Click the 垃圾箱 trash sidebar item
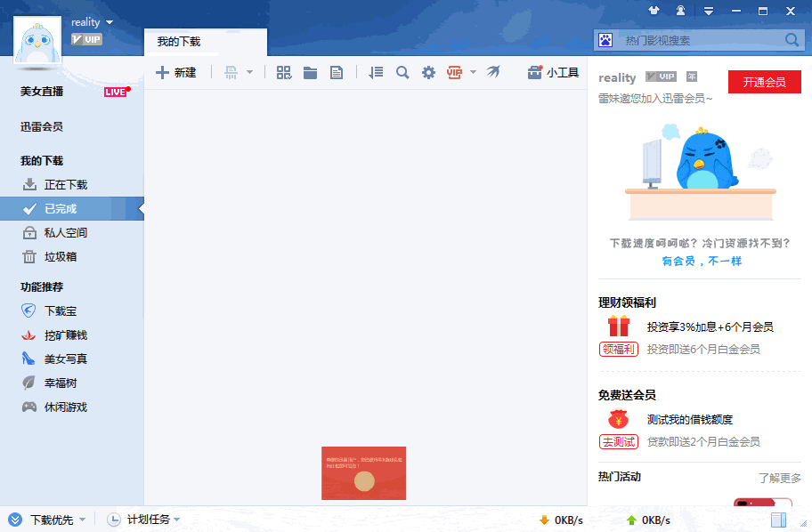Viewport: 812px width, 532px height. point(62,256)
